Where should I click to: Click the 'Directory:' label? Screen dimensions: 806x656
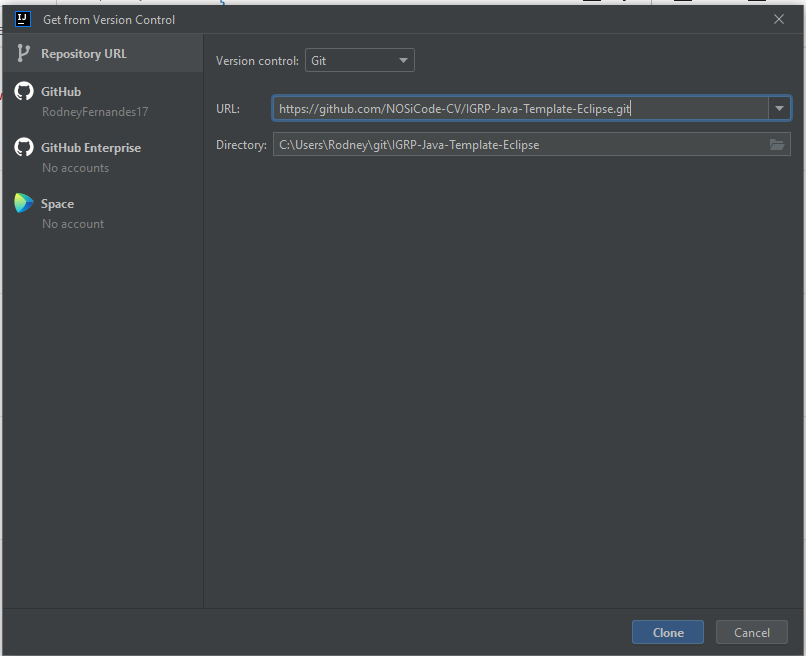241,145
